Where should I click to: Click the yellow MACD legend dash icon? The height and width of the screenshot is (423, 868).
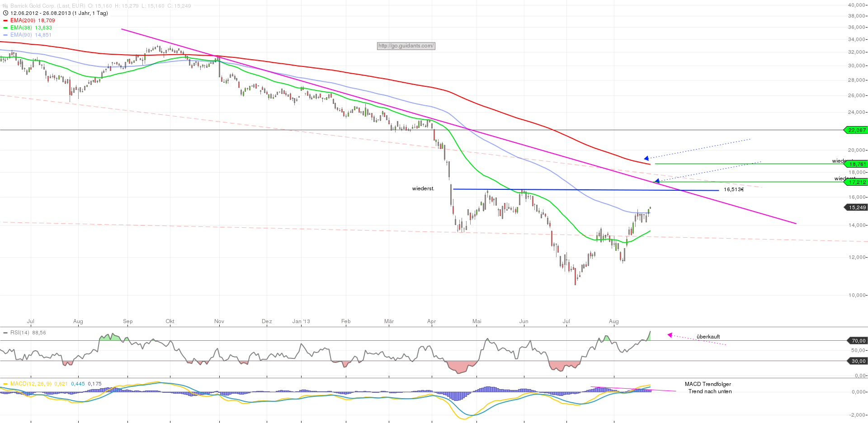[x=5, y=384]
